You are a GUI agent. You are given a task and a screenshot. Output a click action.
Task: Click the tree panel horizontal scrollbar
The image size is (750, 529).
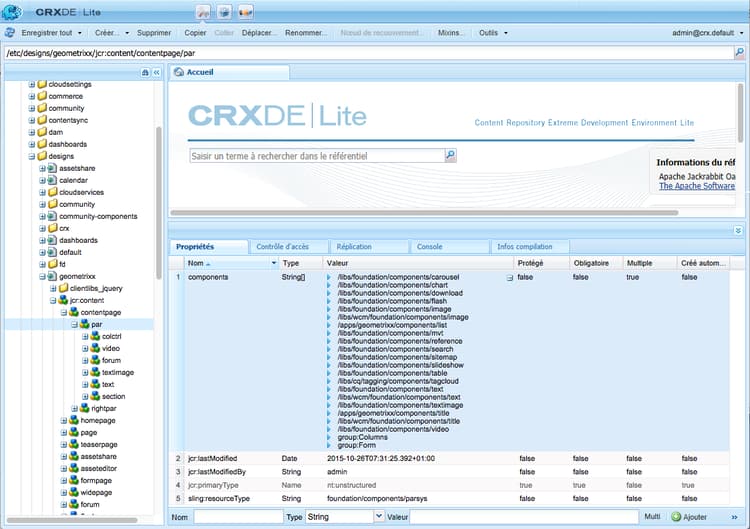(72, 520)
